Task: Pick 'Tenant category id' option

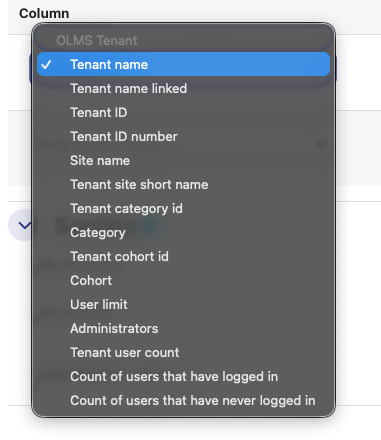Action: click(183, 208)
